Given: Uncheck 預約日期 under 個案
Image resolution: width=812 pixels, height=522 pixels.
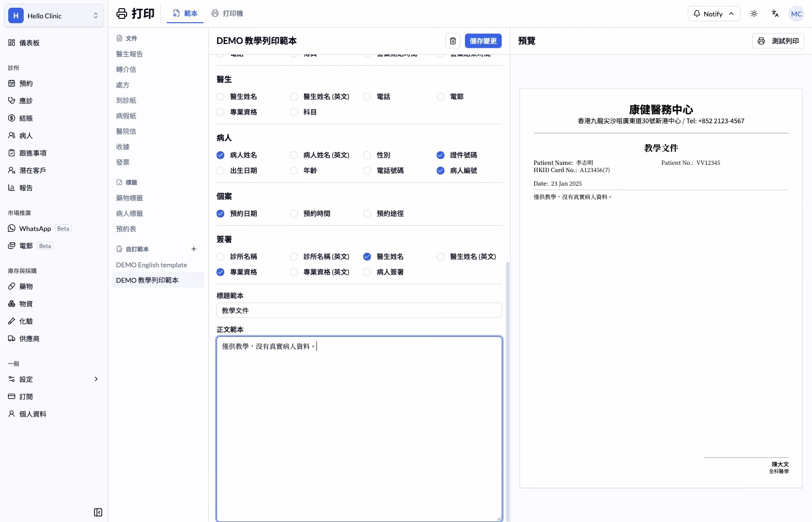Looking at the screenshot, I should point(220,214).
